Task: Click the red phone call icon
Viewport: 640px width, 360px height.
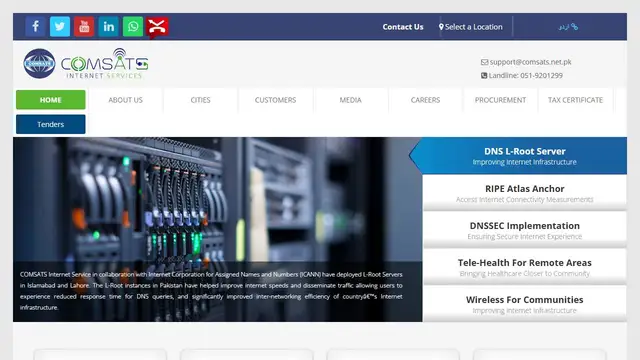Action: point(157,27)
